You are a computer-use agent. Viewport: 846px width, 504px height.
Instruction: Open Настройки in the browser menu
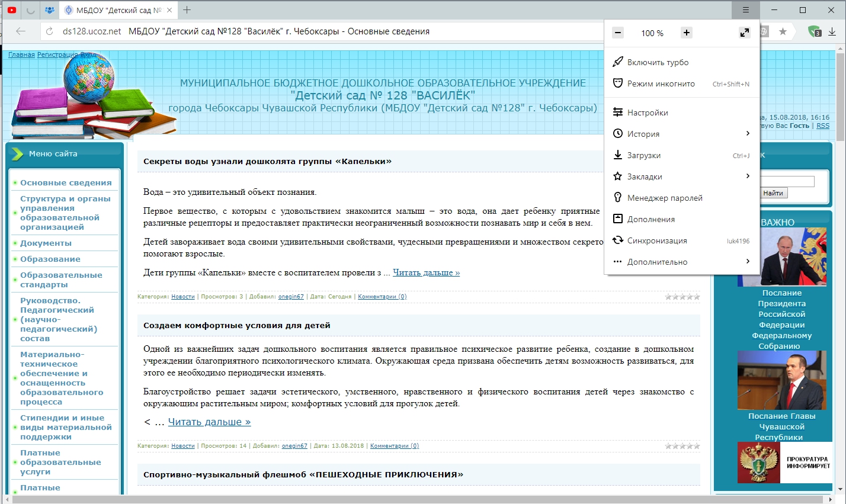pos(681,113)
